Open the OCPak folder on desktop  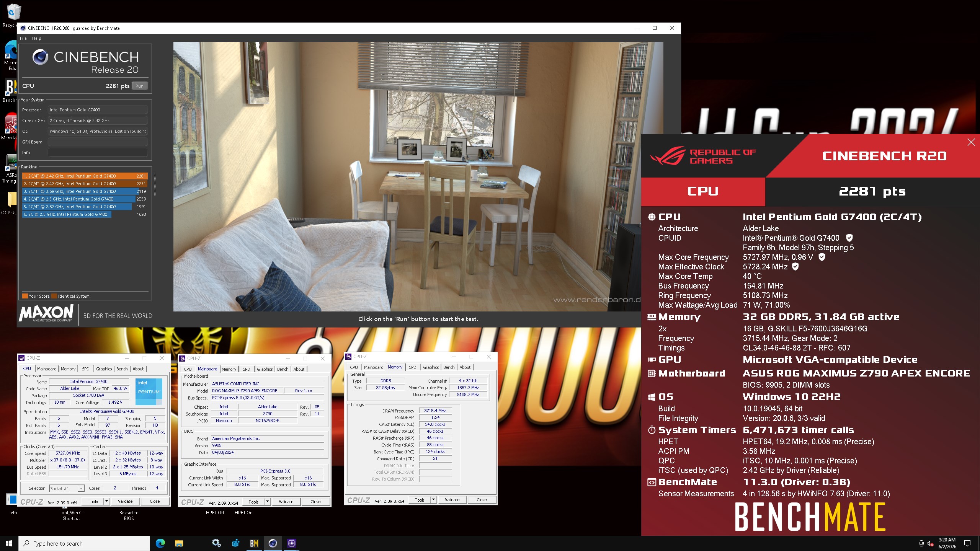click(x=11, y=199)
